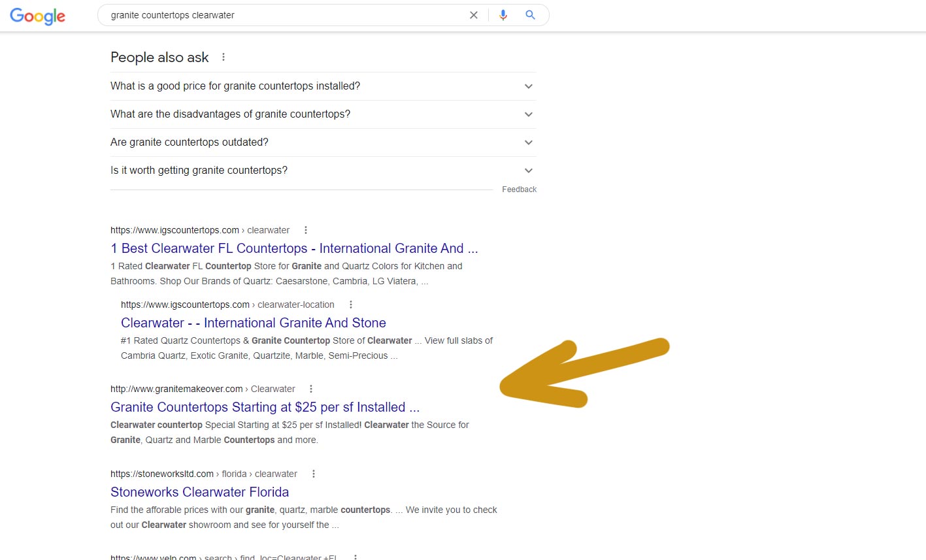Click the igscountertops.com › clearwater breadcrumb

pyautogui.click(x=200, y=230)
